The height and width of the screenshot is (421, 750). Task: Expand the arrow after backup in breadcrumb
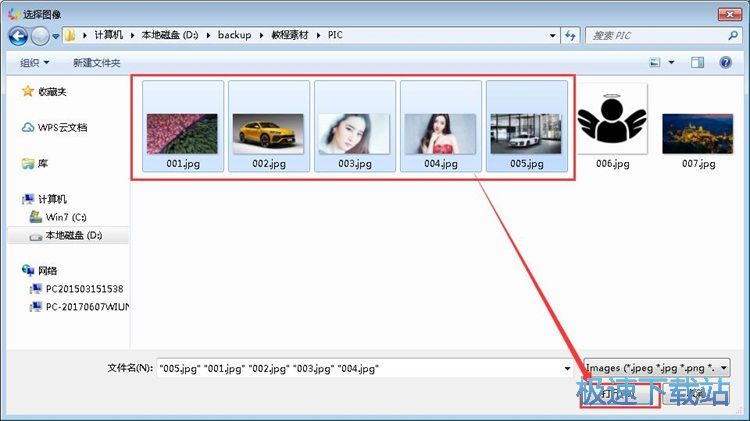(x=262, y=35)
